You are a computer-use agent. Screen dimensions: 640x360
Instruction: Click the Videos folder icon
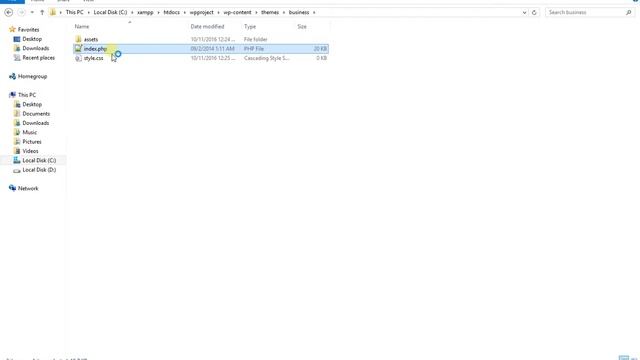[x=17, y=151]
